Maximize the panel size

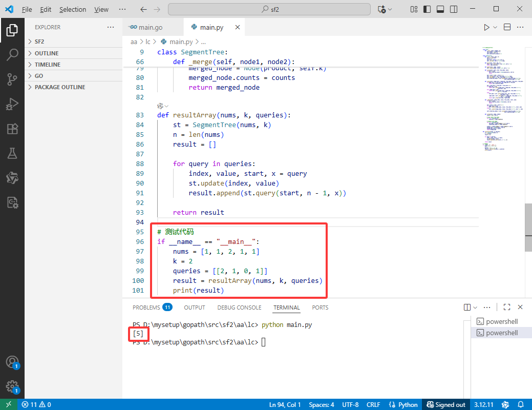[507, 307]
